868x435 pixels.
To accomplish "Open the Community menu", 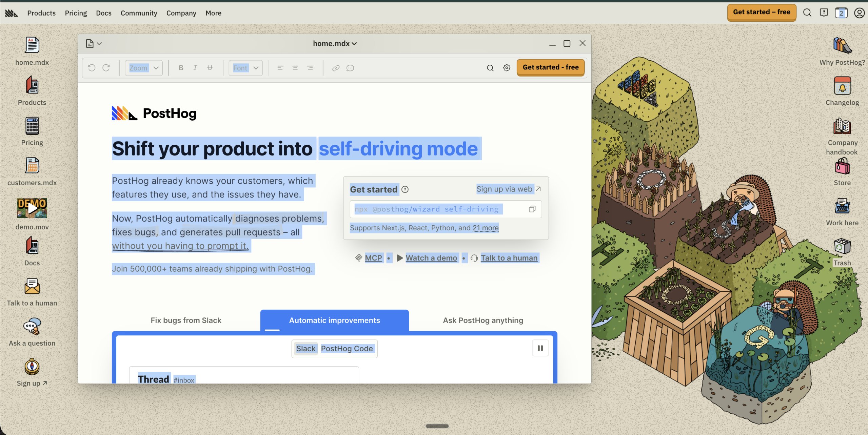I will (139, 13).
